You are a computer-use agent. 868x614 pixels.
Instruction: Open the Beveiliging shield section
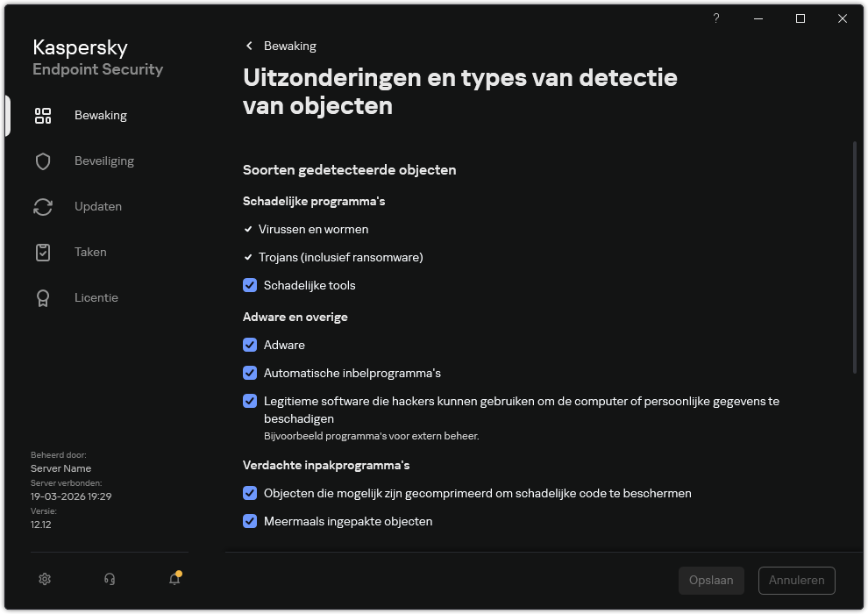(42, 161)
